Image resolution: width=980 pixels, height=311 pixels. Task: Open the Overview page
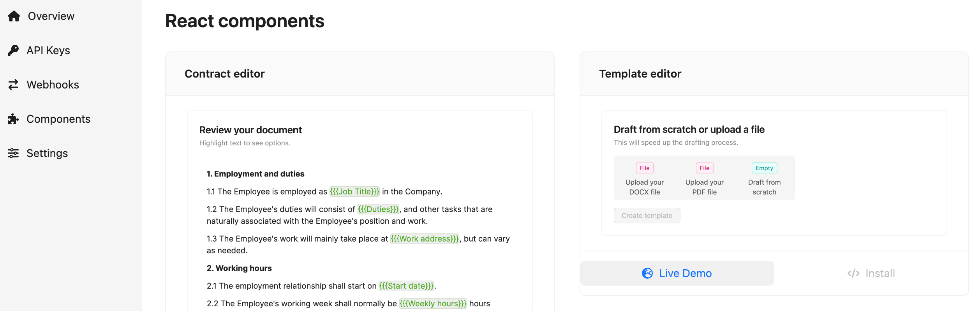tap(51, 16)
